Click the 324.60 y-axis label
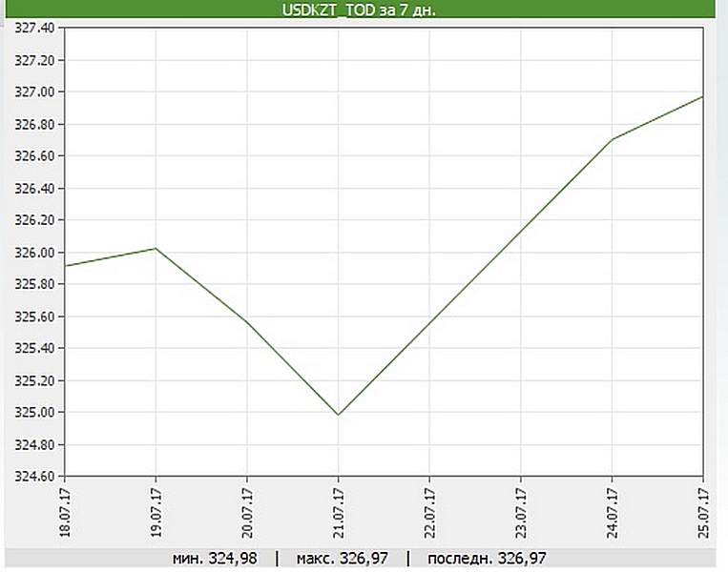Viewport: 728px width, 572px height. pyautogui.click(x=32, y=477)
